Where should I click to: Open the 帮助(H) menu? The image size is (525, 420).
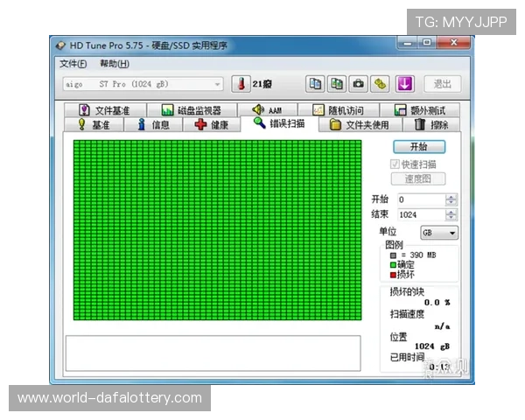(x=115, y=64)
